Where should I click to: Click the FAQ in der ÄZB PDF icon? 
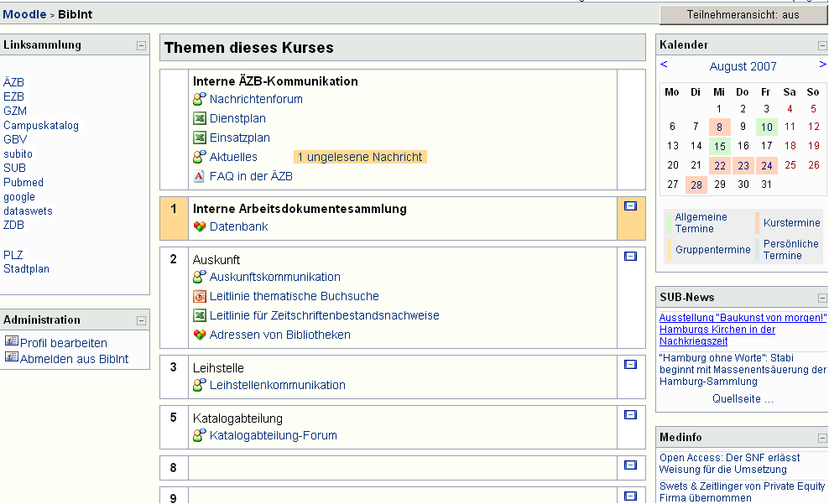pyautogui.click(x=200, y=176)
